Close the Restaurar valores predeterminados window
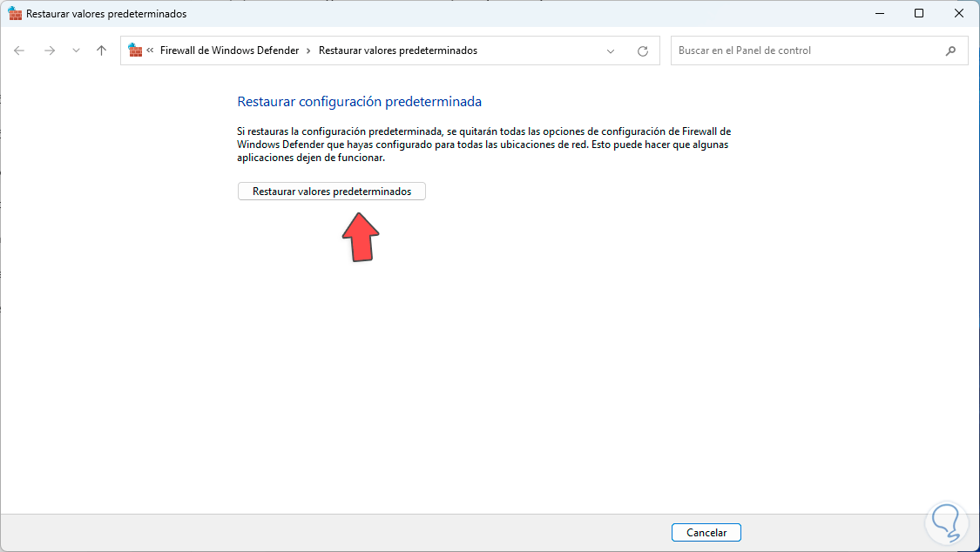The image size is (980, 552). pos(959,13)
